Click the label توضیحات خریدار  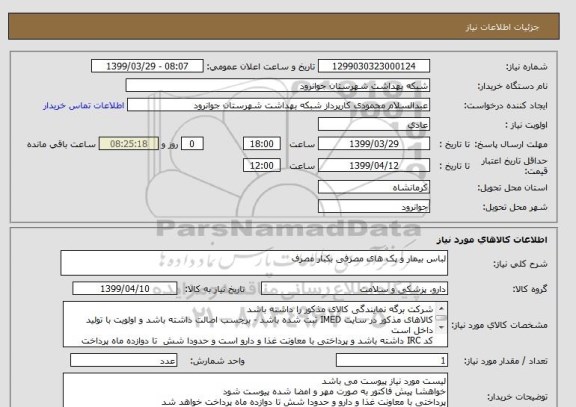[517, 397]
